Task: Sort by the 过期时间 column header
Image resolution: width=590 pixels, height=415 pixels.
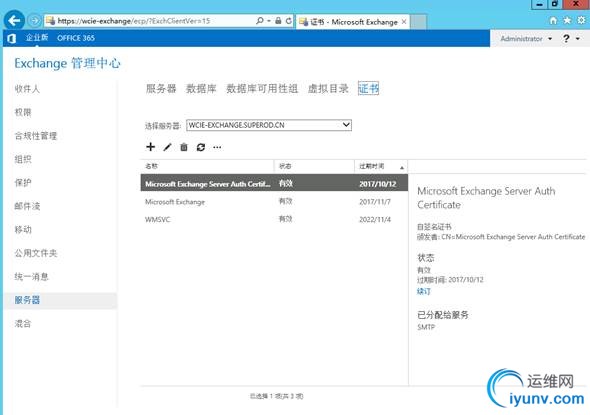Action: click(x=381, y=166)
